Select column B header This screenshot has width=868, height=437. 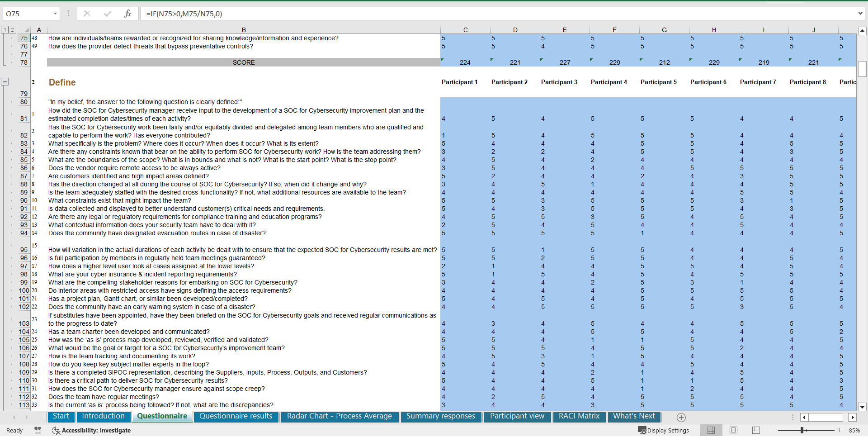pyautogui.click(x=244, y=30)
